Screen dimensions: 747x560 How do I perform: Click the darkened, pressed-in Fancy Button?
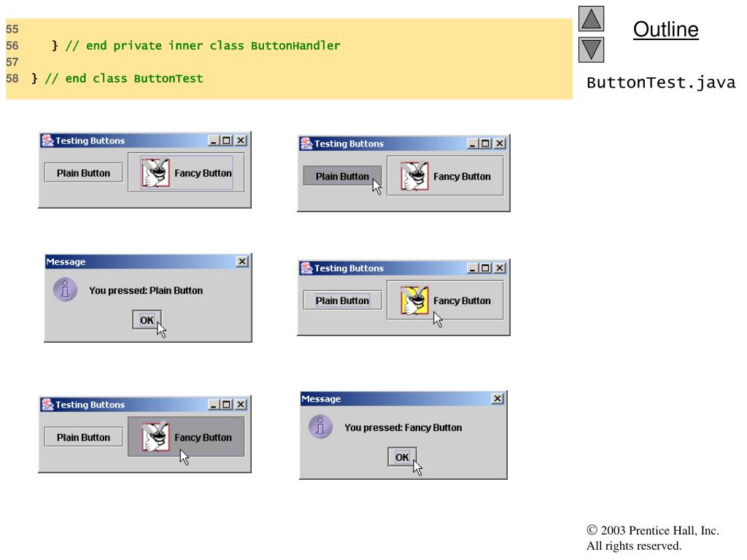186,437
